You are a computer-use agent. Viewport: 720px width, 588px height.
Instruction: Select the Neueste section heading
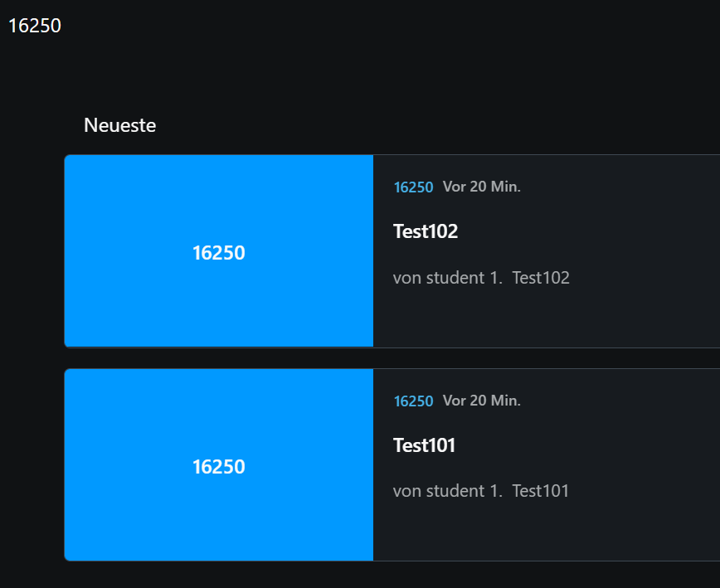coord(119,125)
